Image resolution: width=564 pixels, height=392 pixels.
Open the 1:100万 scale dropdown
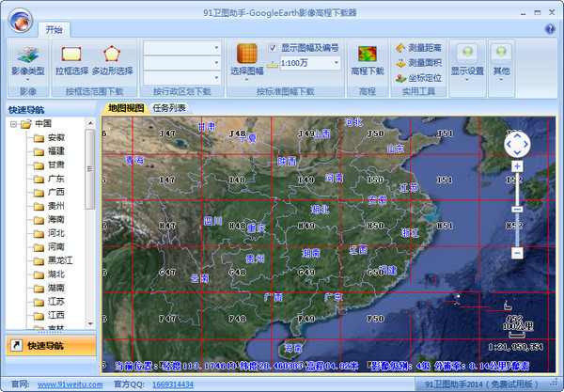pyautogui.click(x=335, y=64)
